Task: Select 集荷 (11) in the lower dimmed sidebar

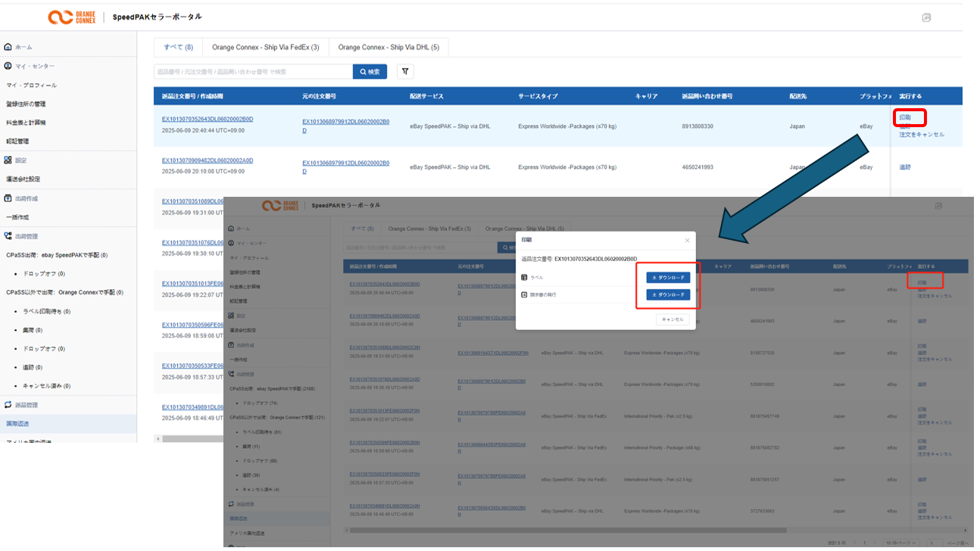Action: pyautogui.click(x=251, y=447)
